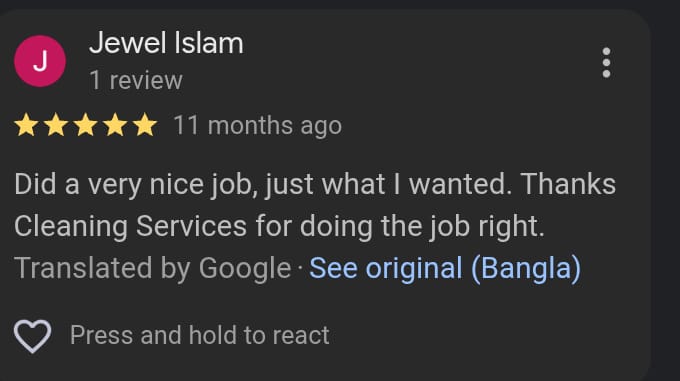Open the pink J profile avatar
The width and height of the screenshot is (680, 381).
point(40,61)
